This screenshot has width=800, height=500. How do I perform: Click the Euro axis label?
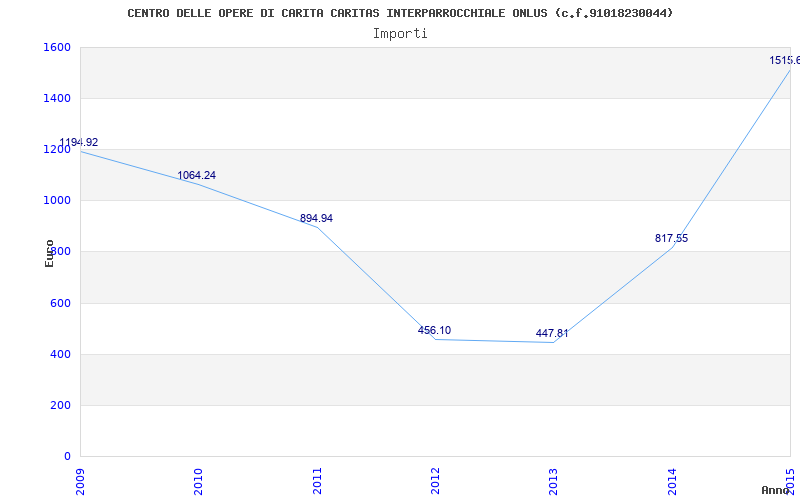point(49,254)
